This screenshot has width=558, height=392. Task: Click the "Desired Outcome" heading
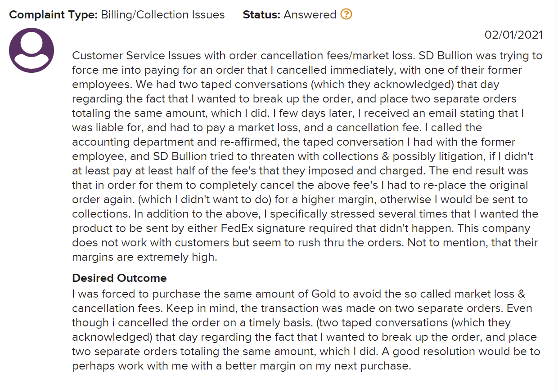coord(119,278)
